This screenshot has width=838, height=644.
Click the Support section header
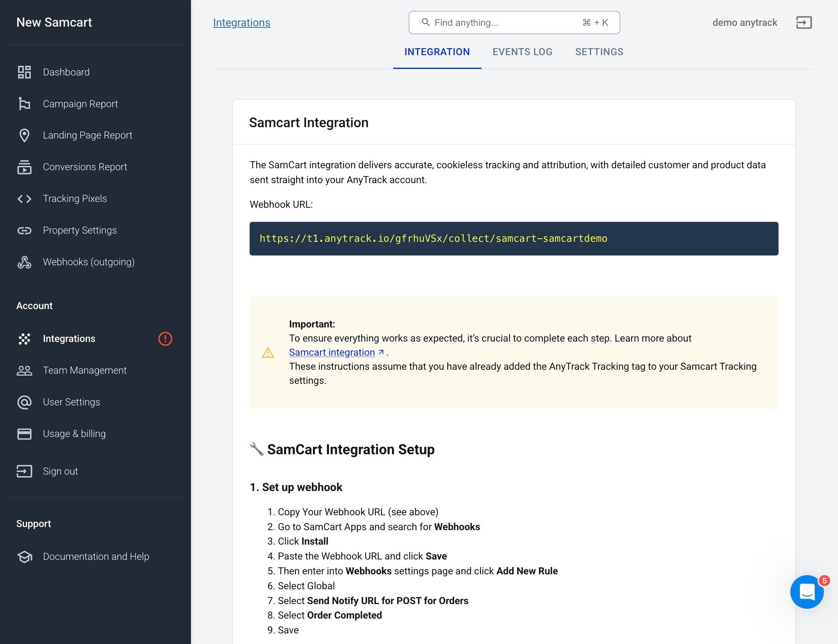(34, 523)
